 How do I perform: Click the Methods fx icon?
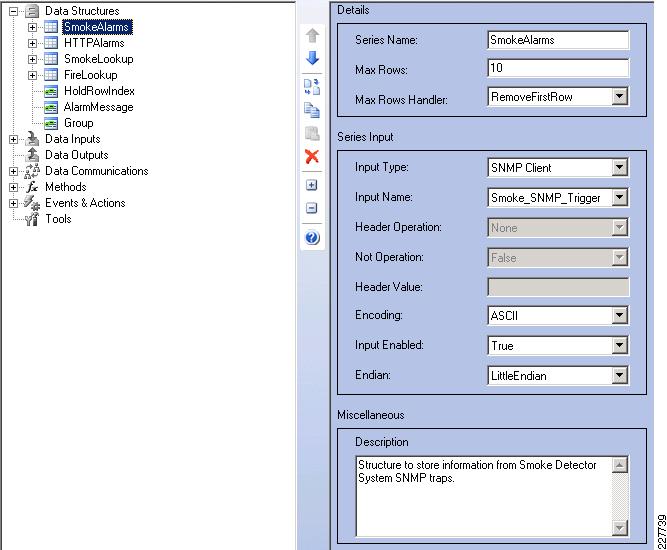pos(32,187)
